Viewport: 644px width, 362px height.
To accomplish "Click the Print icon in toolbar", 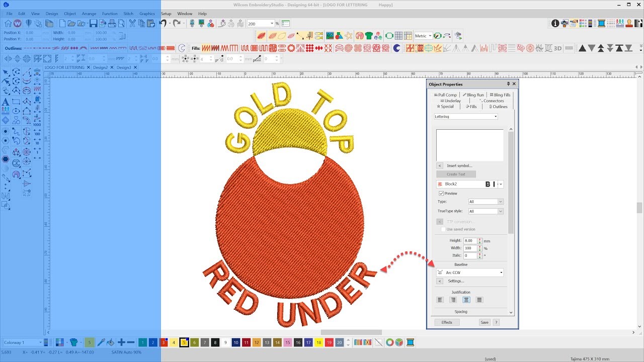I will click(x=112, y=23).
